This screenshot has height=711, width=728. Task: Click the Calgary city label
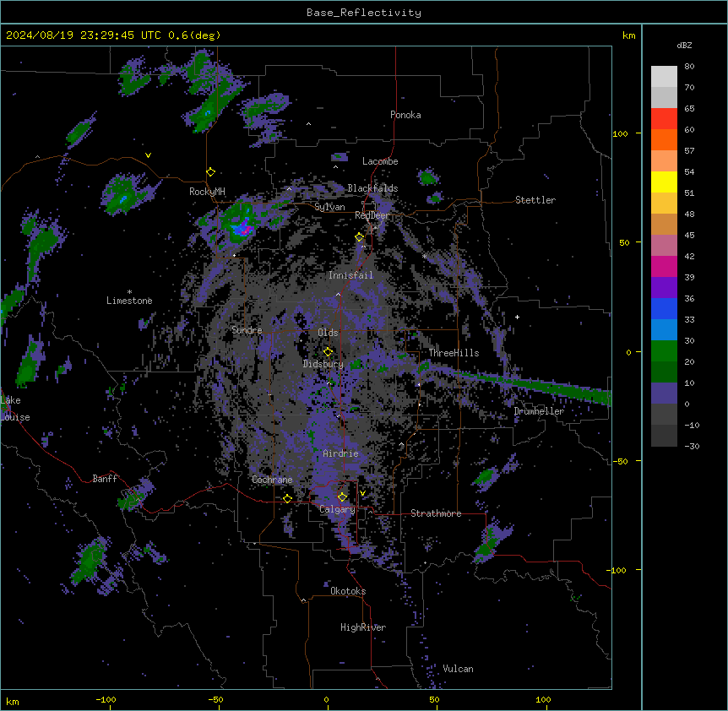pyautogui.click(x=337, y=509)
